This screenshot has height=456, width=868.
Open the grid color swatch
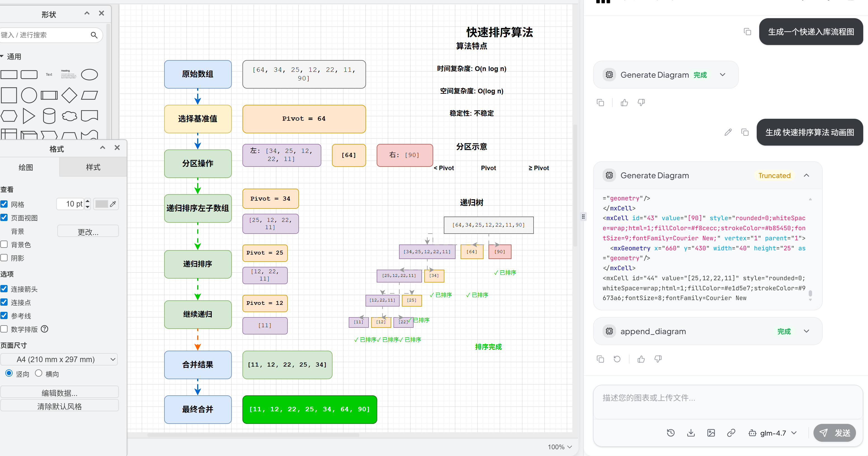tap(102, 204)
